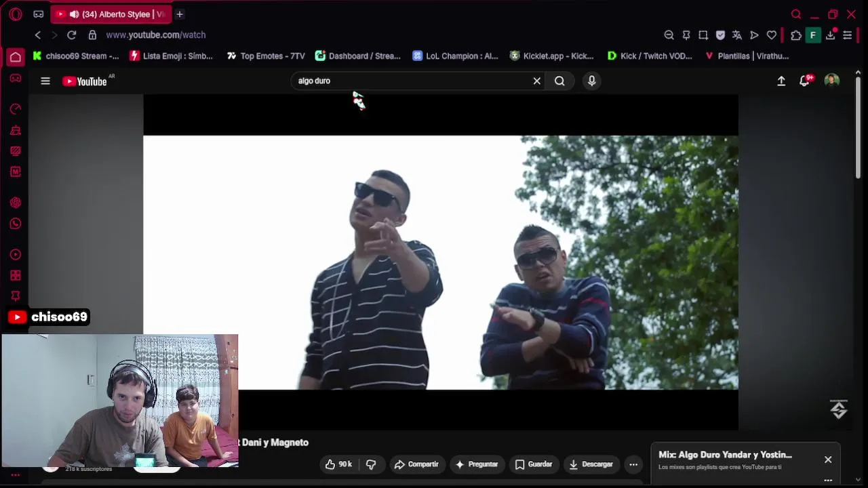Open Kick / Twitch VOD bookmark
This screenshot has width=868, height=488.
coord(650,56)
